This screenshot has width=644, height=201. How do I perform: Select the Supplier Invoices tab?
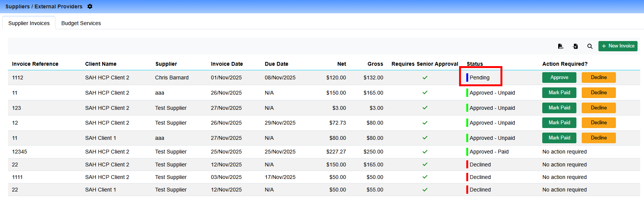29,23
